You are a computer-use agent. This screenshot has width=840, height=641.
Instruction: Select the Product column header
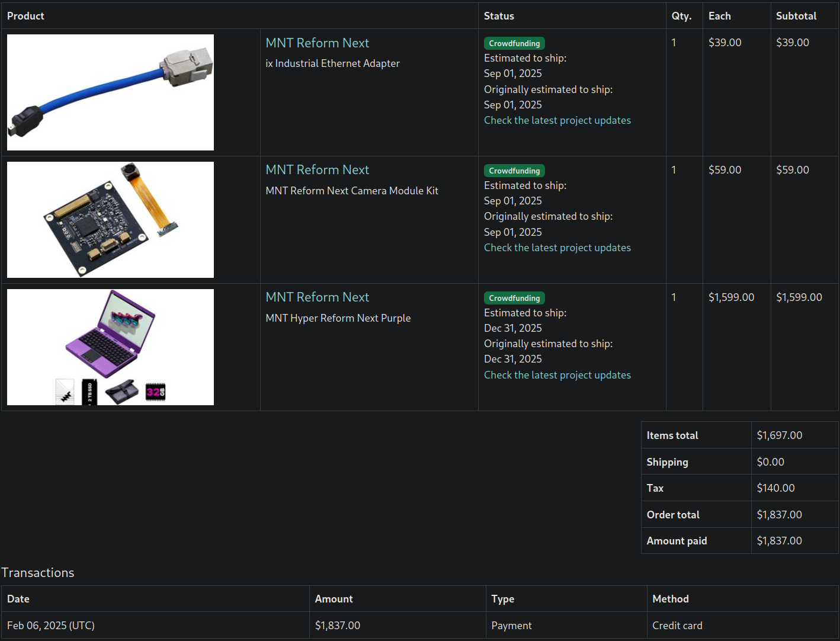click(x=25, y=16)
